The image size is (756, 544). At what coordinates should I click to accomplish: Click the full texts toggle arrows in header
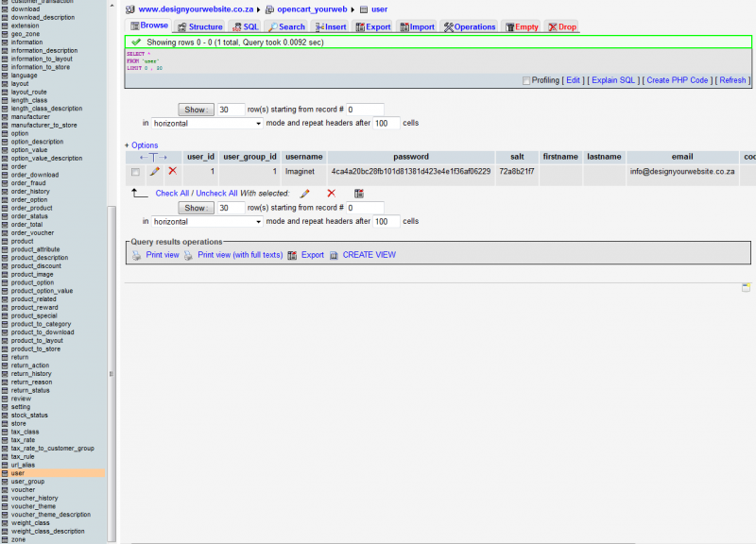tap(153, 157)
